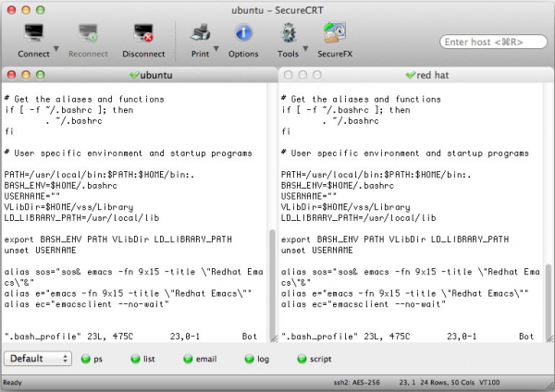Image resolution: width=555 pixels, height=392 pixels.
Task: Click the "VT100" status bar entry
Action: [489, 383]
